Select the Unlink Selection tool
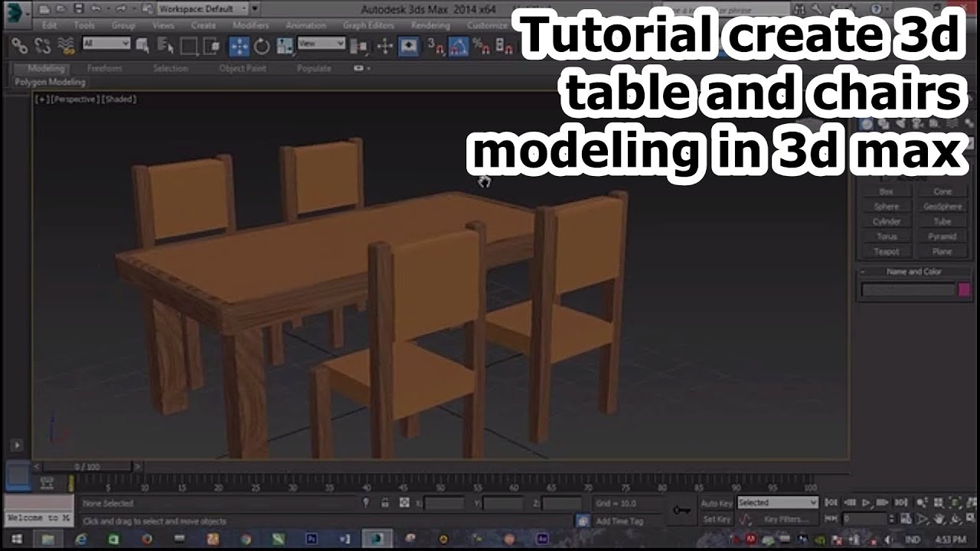The width and height of the screenshot is (980, 551). [42, 47]
